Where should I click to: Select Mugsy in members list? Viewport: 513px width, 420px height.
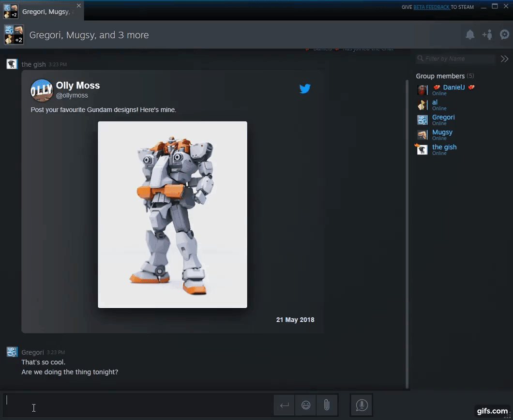click(442, 133)
